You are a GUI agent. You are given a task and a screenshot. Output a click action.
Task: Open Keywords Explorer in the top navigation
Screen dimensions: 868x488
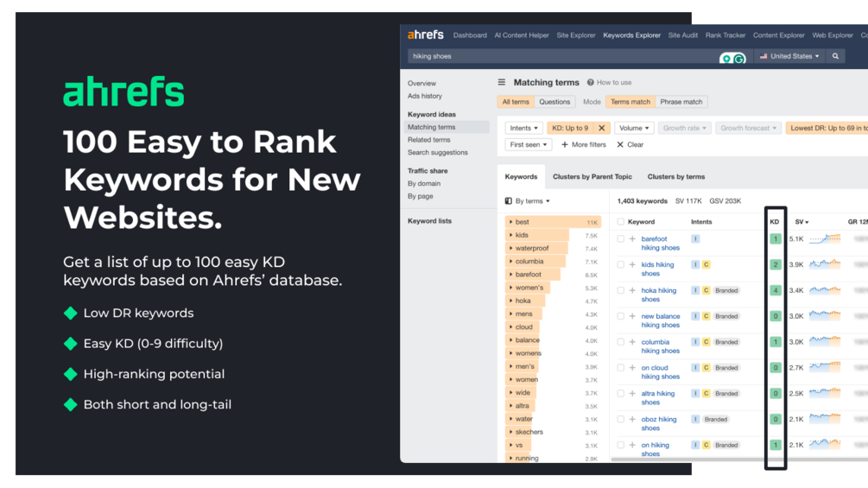click(631, 35)
